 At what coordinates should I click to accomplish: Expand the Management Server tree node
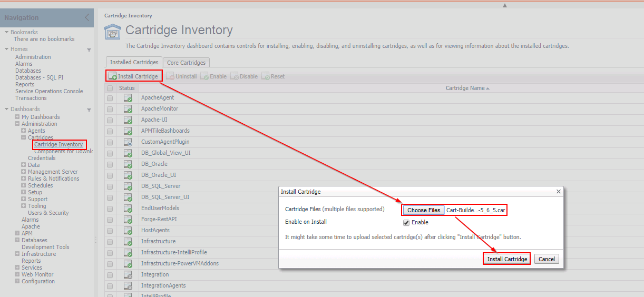click(24, 172)
